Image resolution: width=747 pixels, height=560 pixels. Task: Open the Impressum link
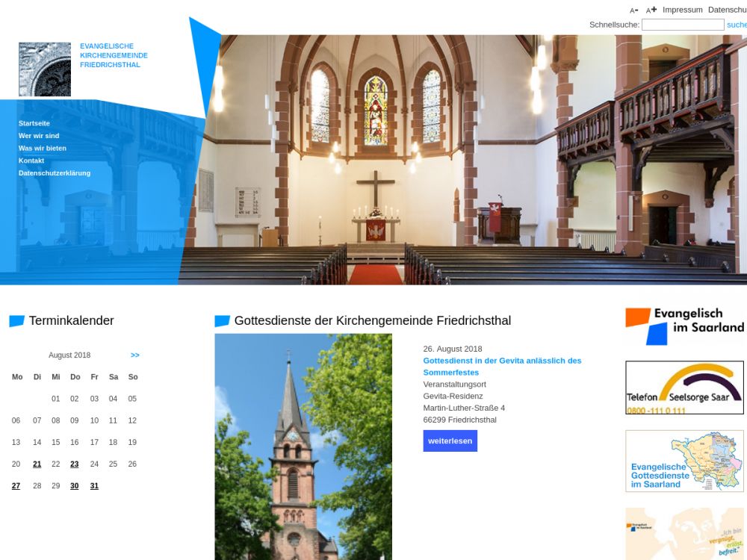682,10
